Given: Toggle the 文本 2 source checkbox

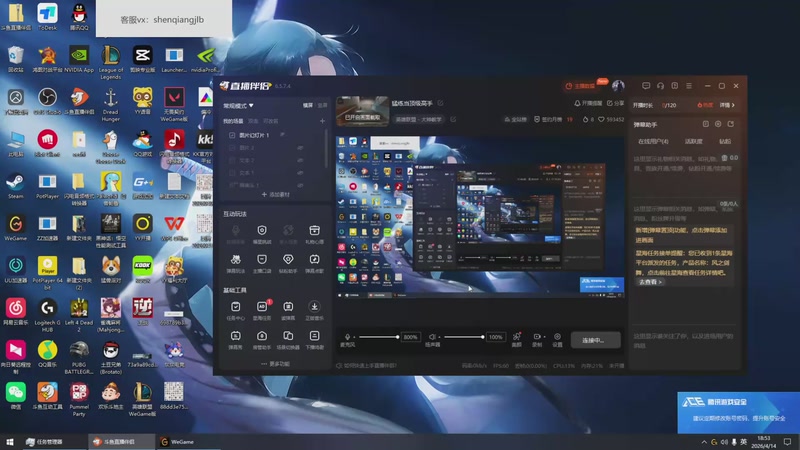Looking at the screenshot, I should click(232, 160).
